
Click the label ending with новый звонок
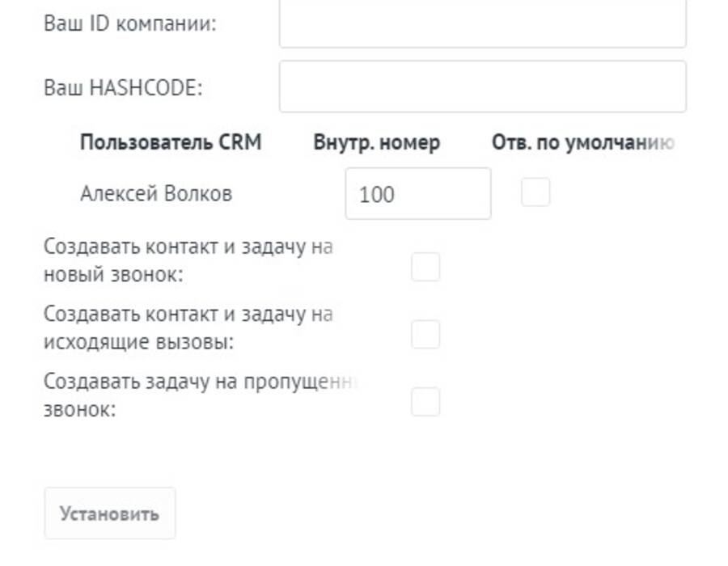coord(188,260)
